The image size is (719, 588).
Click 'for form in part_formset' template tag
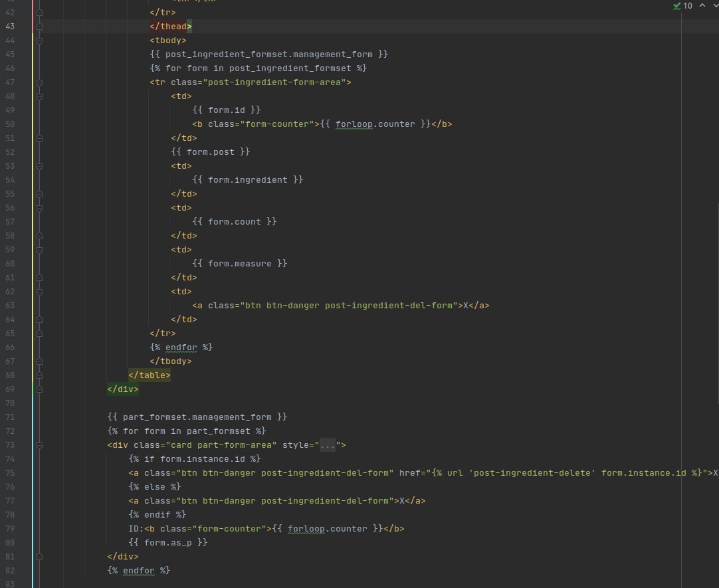point(187,431)
